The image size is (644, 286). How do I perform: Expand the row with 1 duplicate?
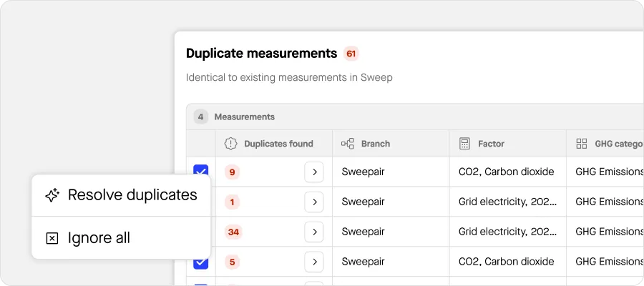pos(313,202)
